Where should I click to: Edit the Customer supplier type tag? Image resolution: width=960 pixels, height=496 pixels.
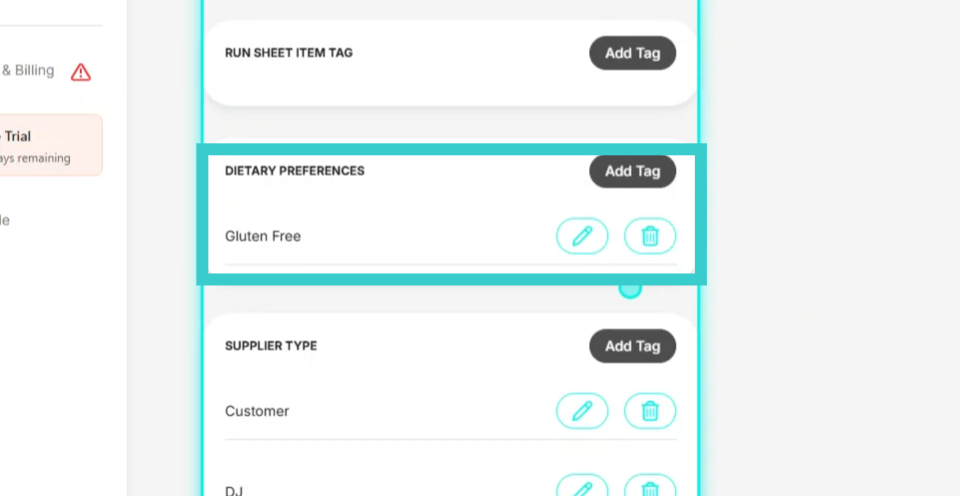click(582, 411)
